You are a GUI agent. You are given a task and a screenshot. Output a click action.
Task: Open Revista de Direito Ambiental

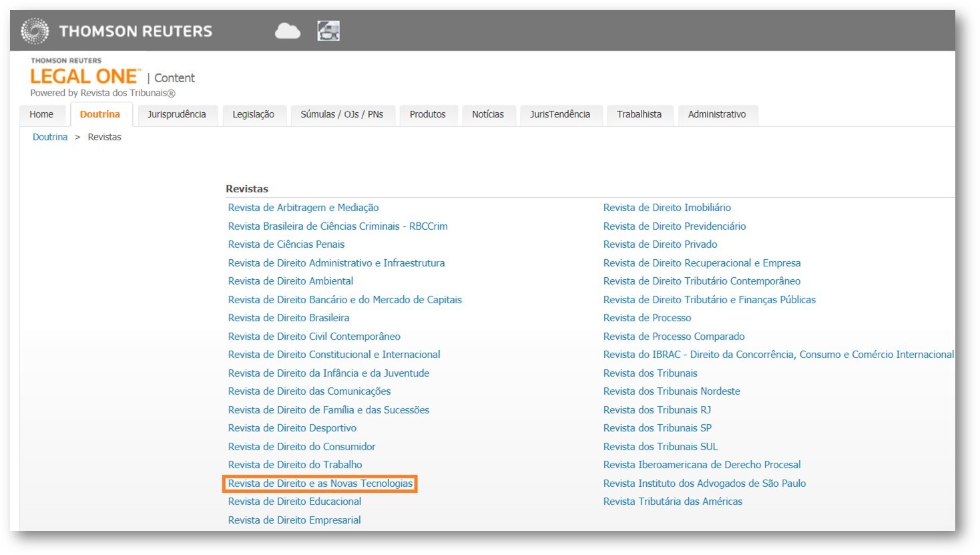point(290,281)
